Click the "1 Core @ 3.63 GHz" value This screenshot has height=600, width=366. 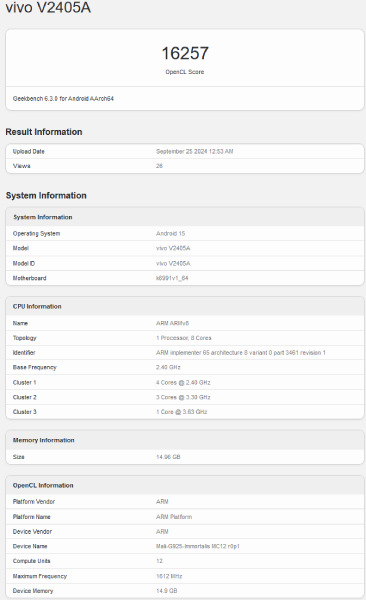pos(181,412)
